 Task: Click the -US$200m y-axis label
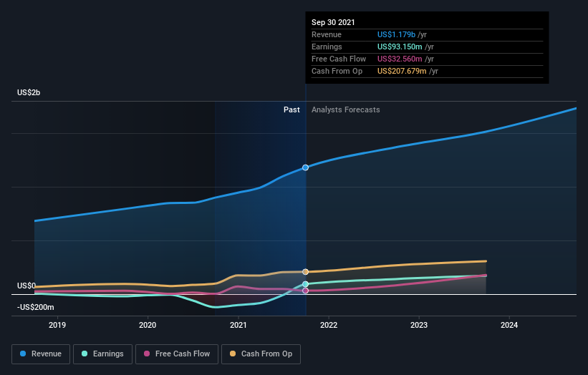35,307
